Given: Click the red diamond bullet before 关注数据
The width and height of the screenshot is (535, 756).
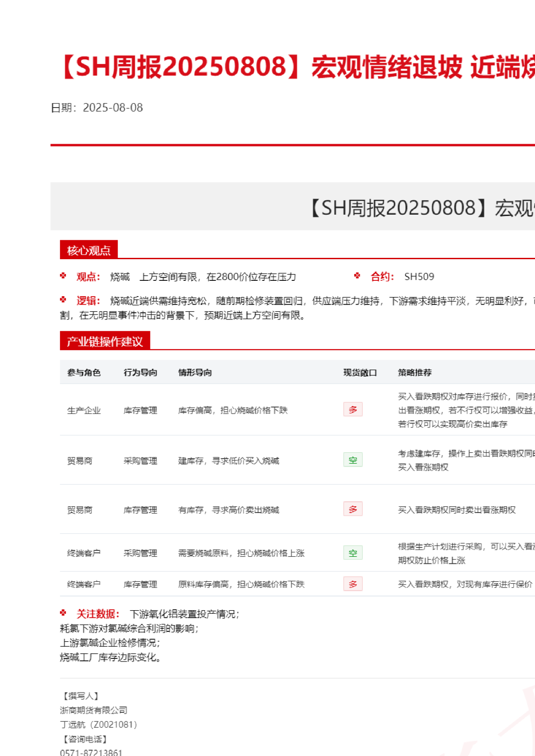Looking at the screenshot, I should 63,613.
